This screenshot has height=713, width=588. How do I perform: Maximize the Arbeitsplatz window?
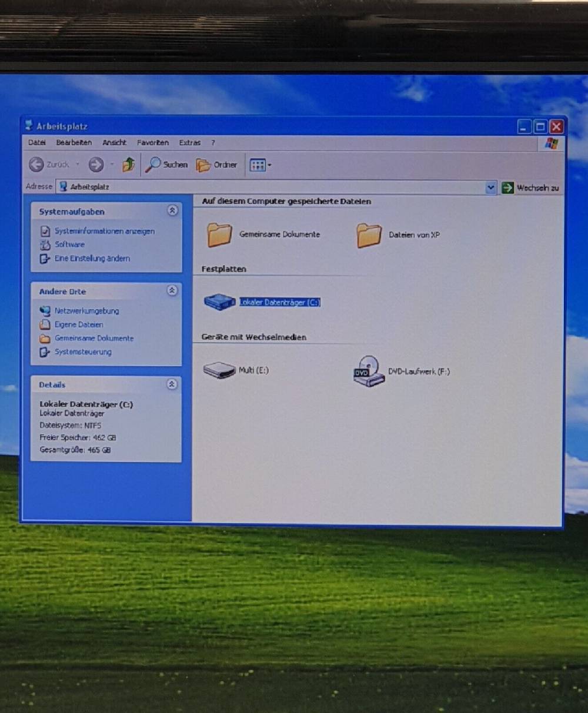540,126
